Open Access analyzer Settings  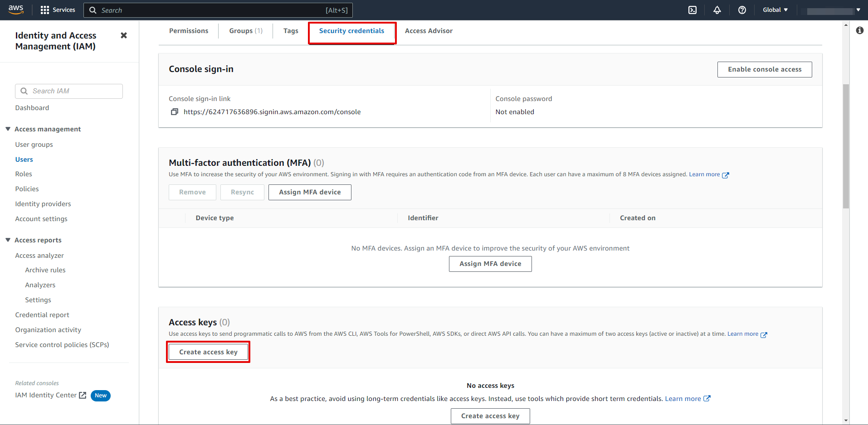[38, 300]
